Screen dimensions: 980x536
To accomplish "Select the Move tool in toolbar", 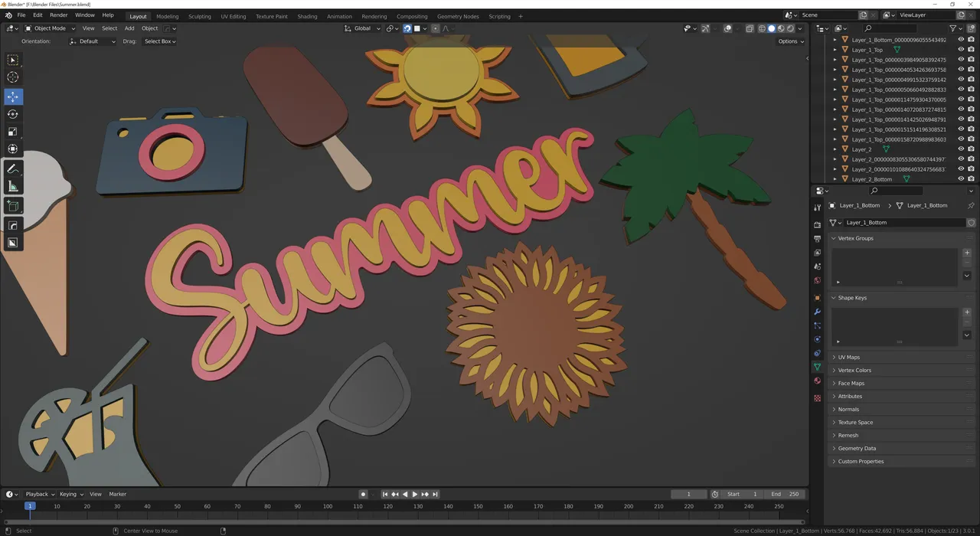I will 13,96.
